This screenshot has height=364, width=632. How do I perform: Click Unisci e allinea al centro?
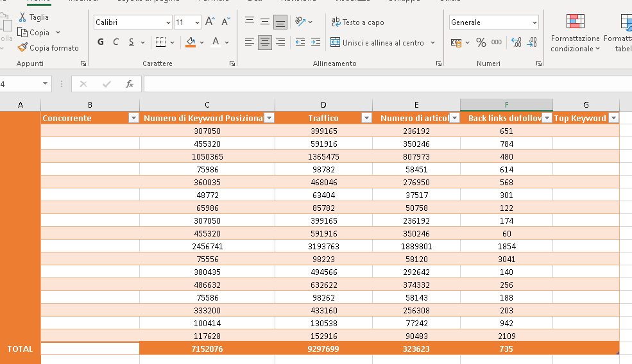tap(377, 42)
